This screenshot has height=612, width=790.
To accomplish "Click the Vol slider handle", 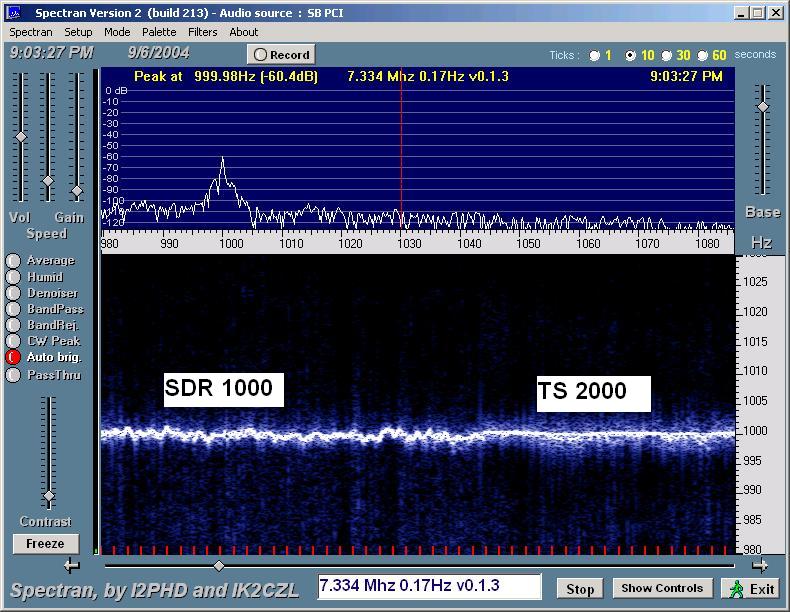I will click(20, 137).
